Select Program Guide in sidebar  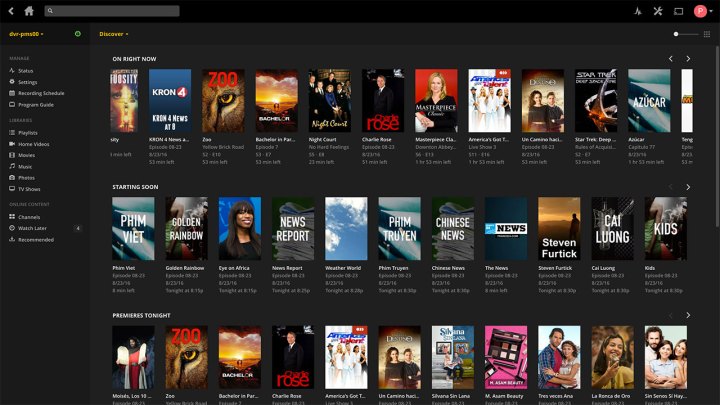[x=36, y=104]
